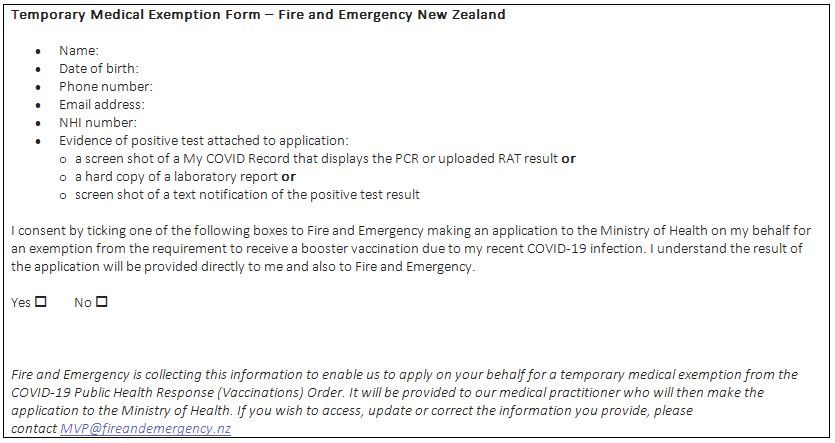The width and height of the screenshot is (835, 443).
Task: Click the Email address field line
Action: (x=102, y=105)
